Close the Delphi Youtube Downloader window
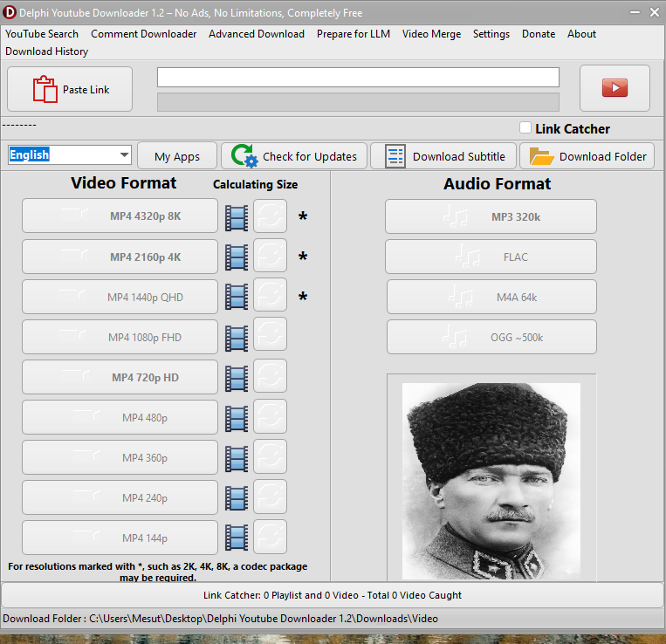 [655, 12]
